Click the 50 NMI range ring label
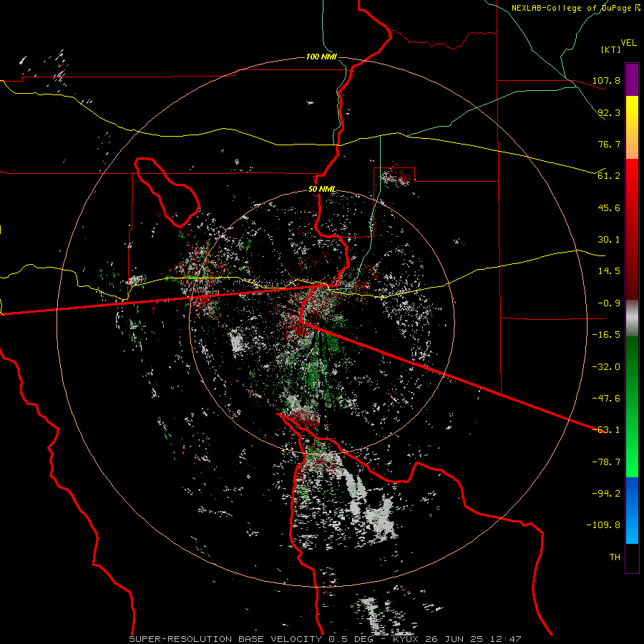Screen dimensions: 644x644 coord(322,190)
